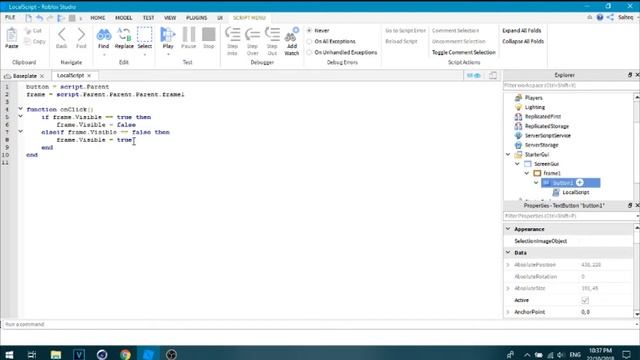This screenshot has width=640, height=360.
Task: Click Collapse All Folds
Action: (x=523, y=42)
